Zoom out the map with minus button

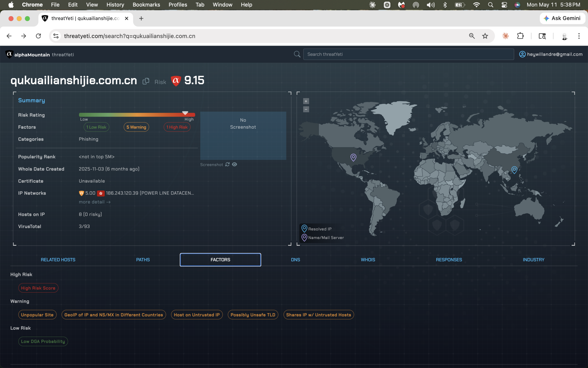pos(306,109)
